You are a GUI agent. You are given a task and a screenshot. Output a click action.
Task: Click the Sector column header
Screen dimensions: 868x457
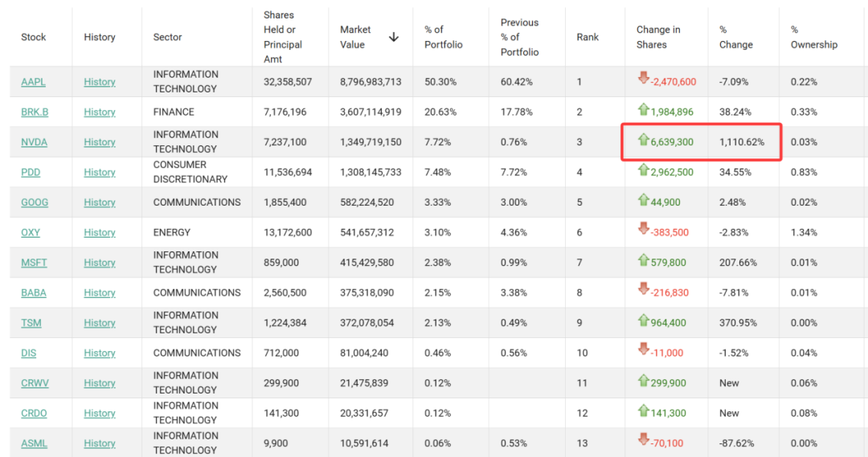pos(167,37)
